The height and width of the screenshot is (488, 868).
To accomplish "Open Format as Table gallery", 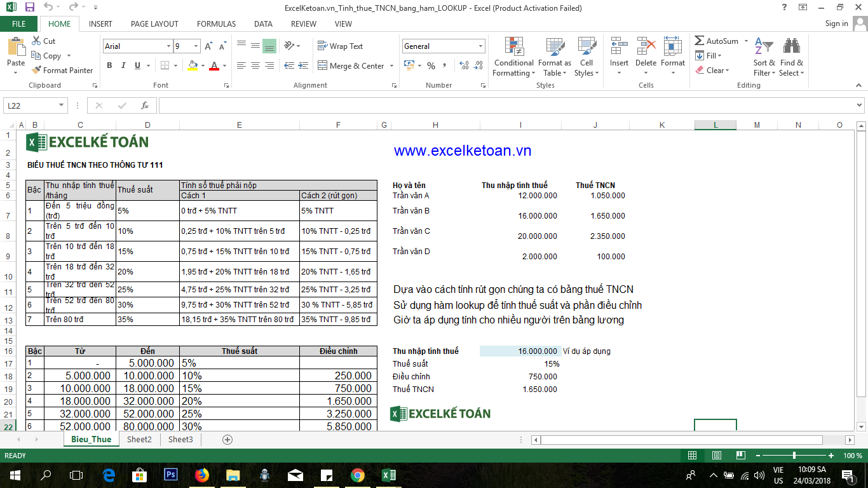I will coord(554,57).
